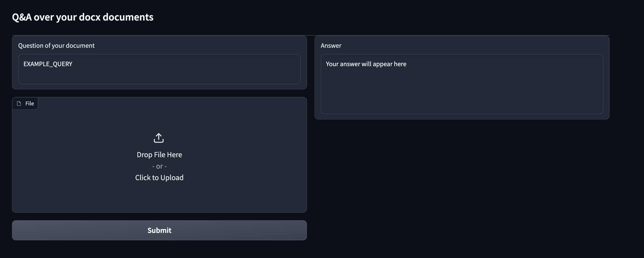This screenshot has width=644, height=258.
Task: Click the 'Click to Upload' text
Action: [159, 177]
